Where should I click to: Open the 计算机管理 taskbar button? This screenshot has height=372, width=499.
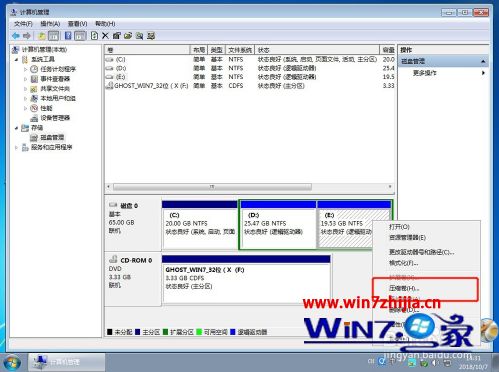(67, 362)
